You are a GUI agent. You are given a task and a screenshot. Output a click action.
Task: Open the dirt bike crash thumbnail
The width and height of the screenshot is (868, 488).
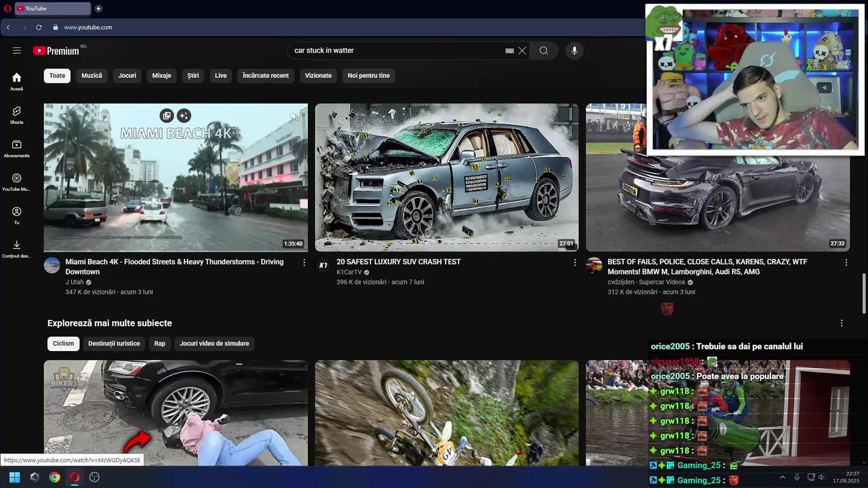coord(447,413)
